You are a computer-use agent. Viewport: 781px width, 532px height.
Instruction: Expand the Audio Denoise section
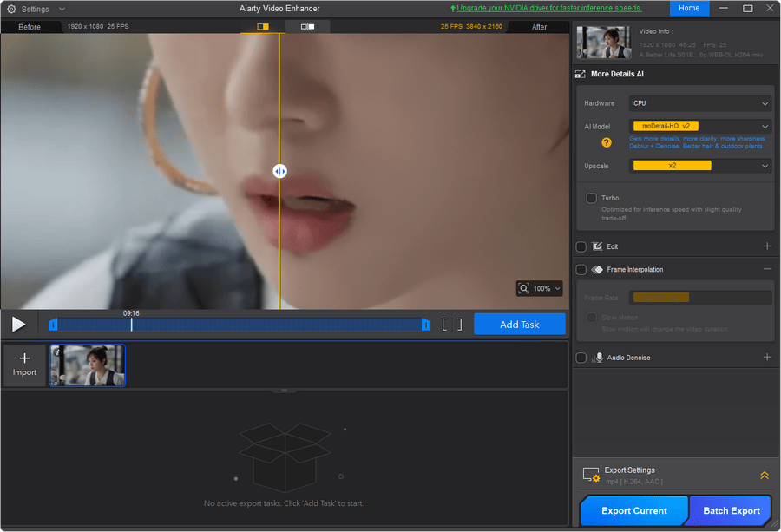pos(767,358)
